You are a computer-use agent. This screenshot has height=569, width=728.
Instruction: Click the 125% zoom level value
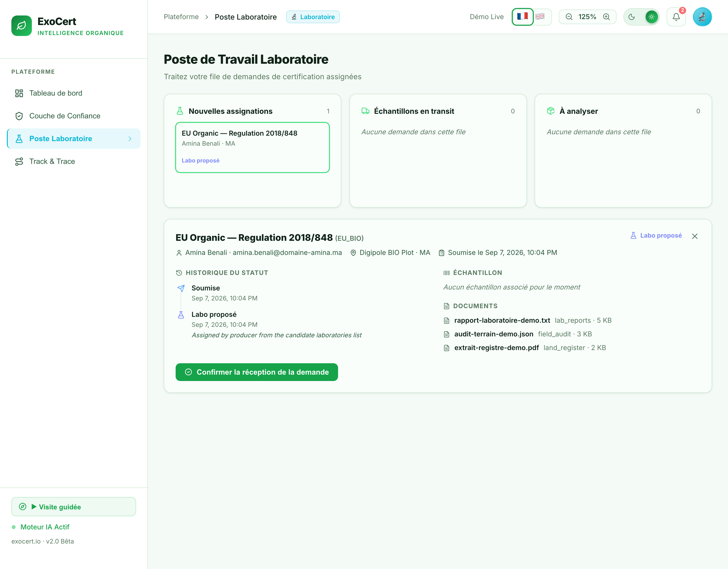[x=587, y=17]
